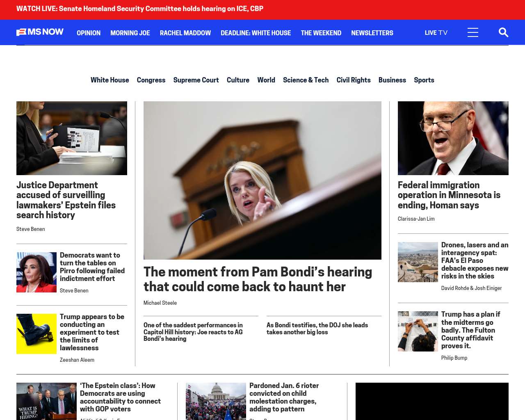Go to the Science & Tech section
Screen dimensions: 525x420
click(306, 80)
